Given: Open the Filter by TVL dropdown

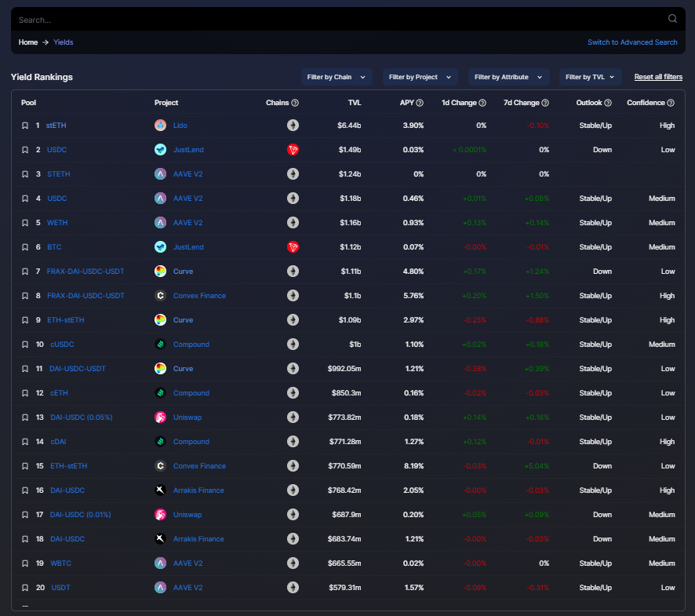Looking at the screenshot, I should click(590, 77).
